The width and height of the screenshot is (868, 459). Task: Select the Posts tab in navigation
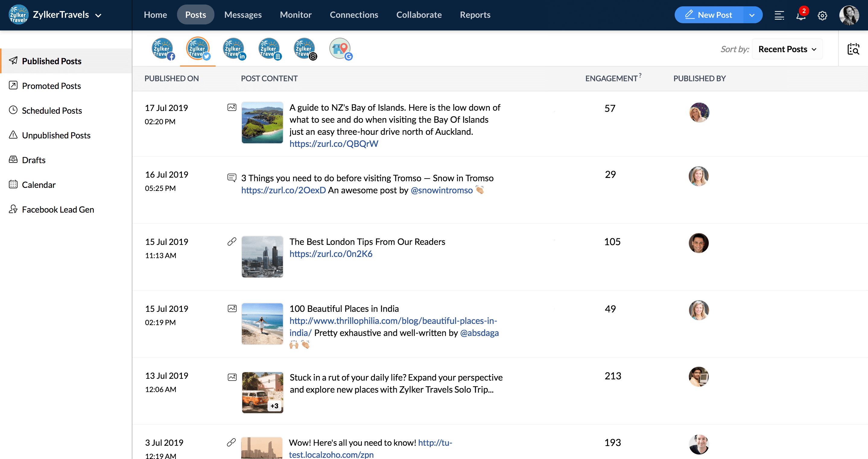click(196, 15)
